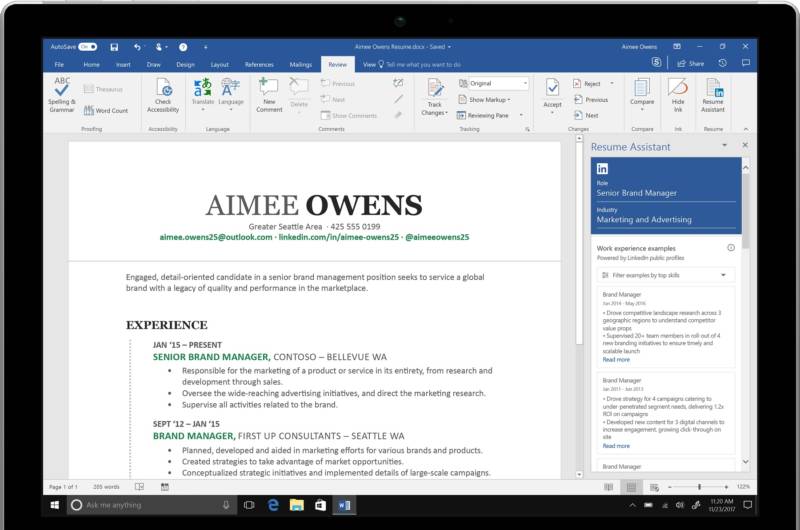Image resolution: width=800 pixels, height=530 pixels.
Task: Collapse the ribbon with the chevron
Action: 745,129
